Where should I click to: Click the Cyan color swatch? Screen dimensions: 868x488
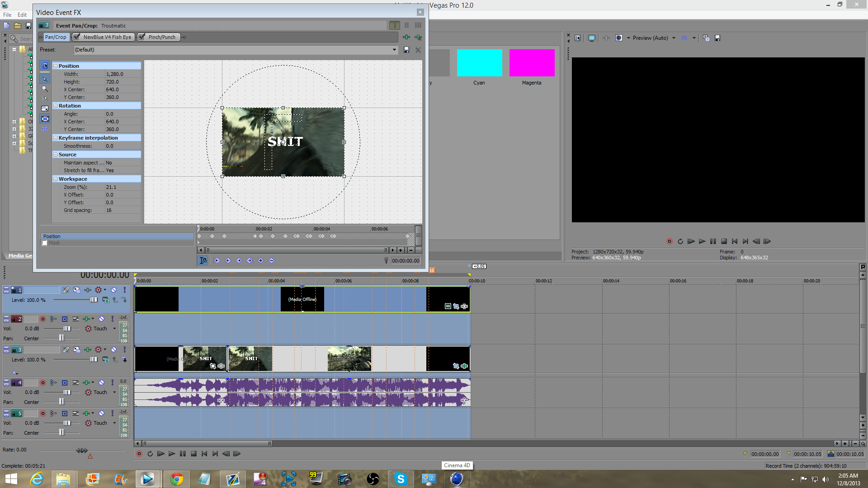tap(479, 63)
